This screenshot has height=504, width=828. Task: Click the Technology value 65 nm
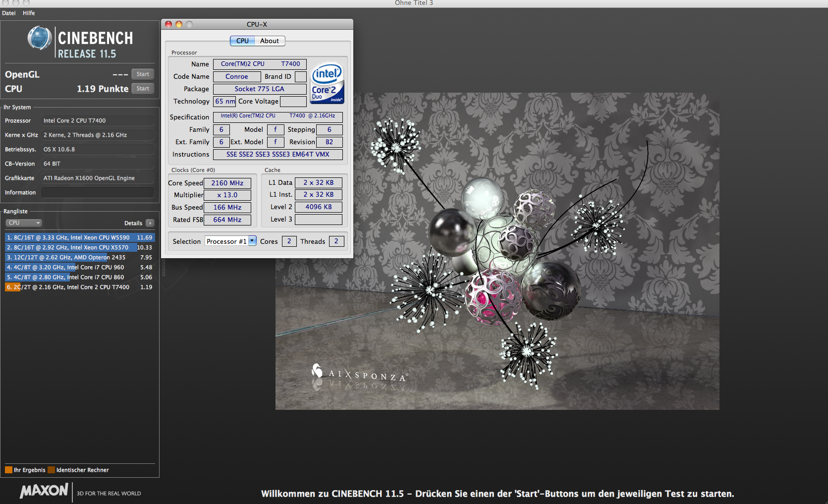(x=224, y=101)
